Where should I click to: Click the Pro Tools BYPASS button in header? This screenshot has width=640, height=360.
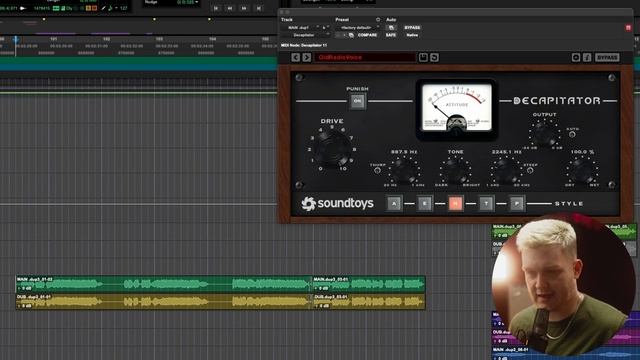pyautogui.click(x=412, y=28)
